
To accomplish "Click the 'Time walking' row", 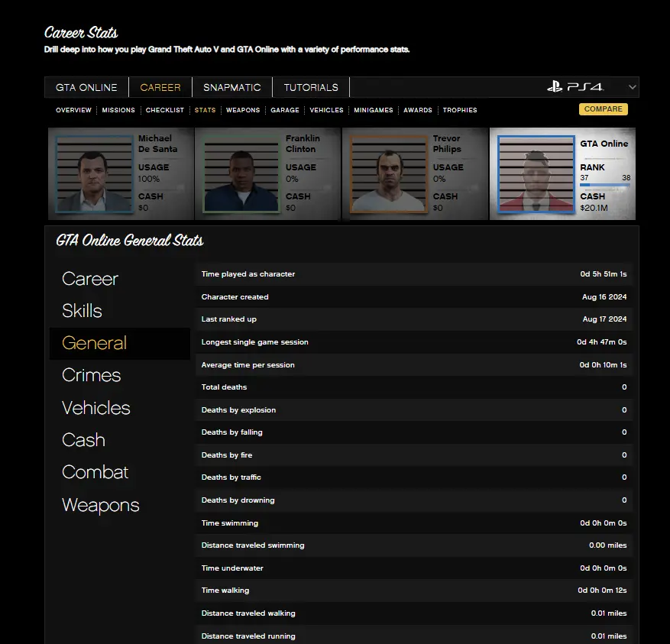I will [x=413, y=591].
